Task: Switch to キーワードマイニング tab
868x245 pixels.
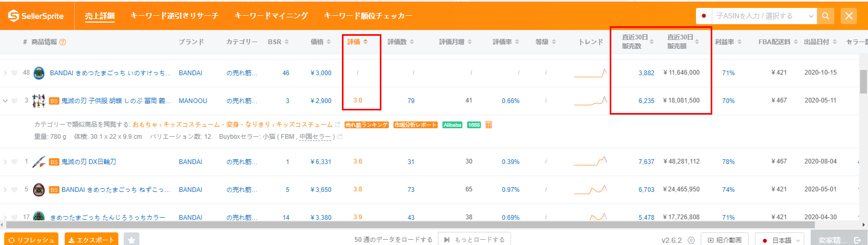Action: coord(271,16)
